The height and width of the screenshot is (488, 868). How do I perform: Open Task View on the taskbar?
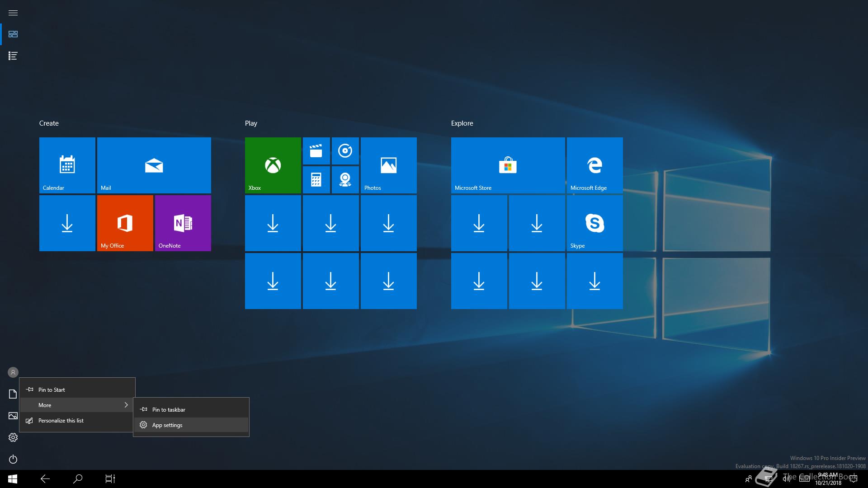tap(110, 479)
